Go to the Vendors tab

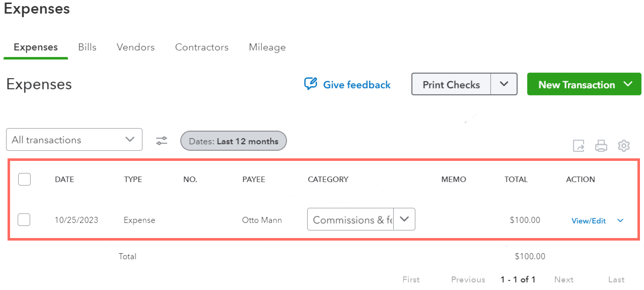[135, 47]
